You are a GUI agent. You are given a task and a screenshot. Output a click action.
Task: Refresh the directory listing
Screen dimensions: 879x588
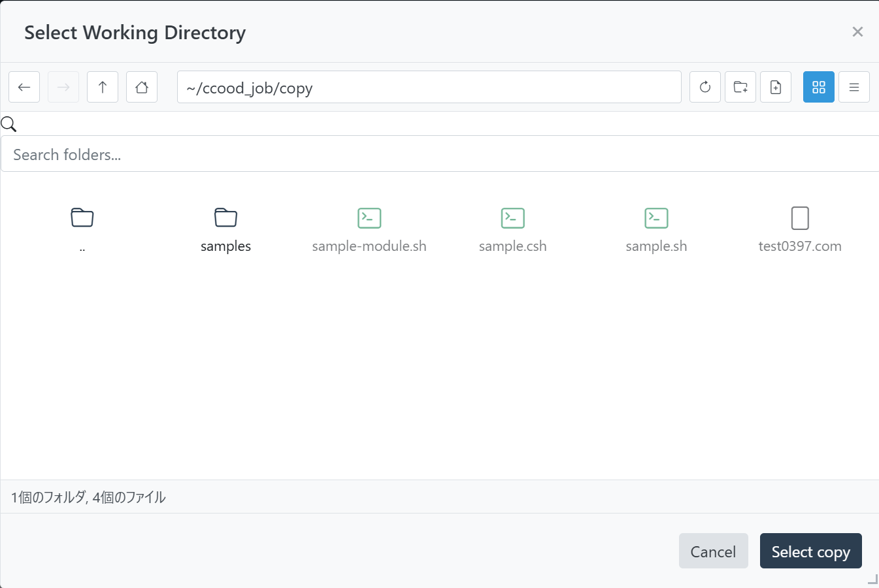click(705, 87)
